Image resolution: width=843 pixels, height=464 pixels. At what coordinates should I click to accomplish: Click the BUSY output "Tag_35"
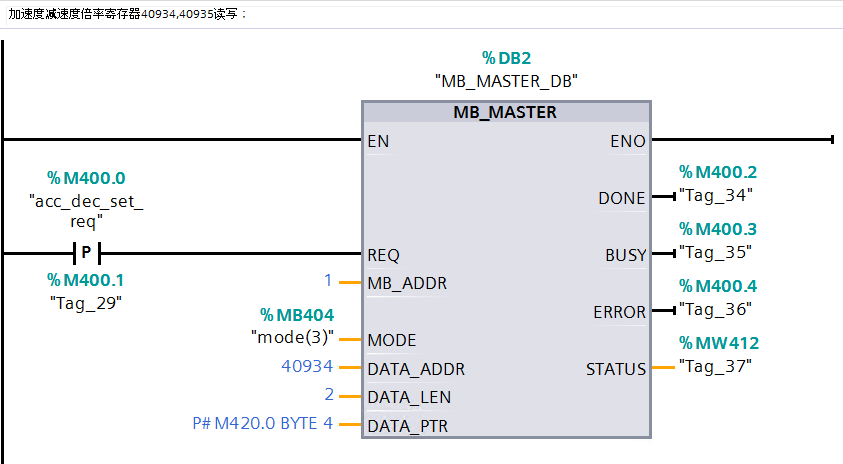coord(715,252)
